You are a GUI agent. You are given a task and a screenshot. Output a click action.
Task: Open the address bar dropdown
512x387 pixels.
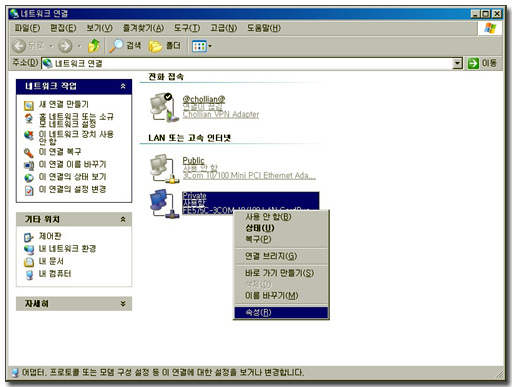[458, 63]
